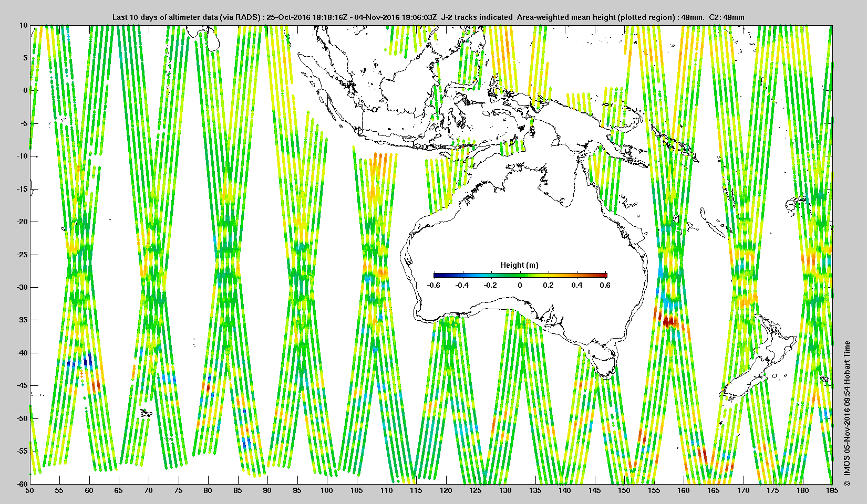The height and width of the screenshot is (504, 867).
Task: Click the longitude axis label 115
Action: point(416,491)
